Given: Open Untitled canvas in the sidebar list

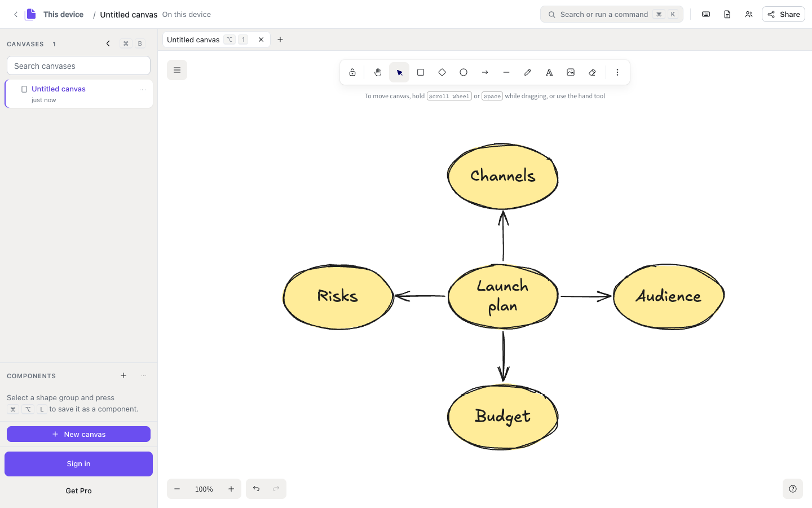Looking at the screenshot, I should (79, 94).
